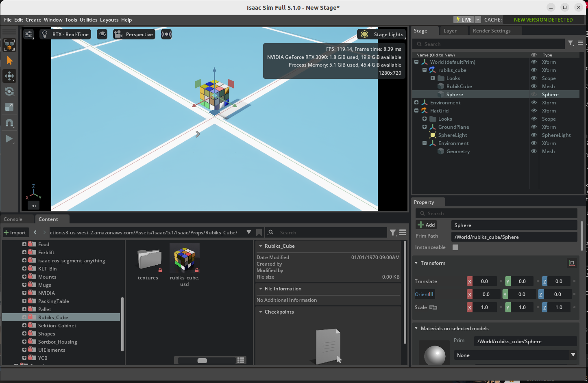Select the Scale tool in the toolbar

[x=10, y=107]
